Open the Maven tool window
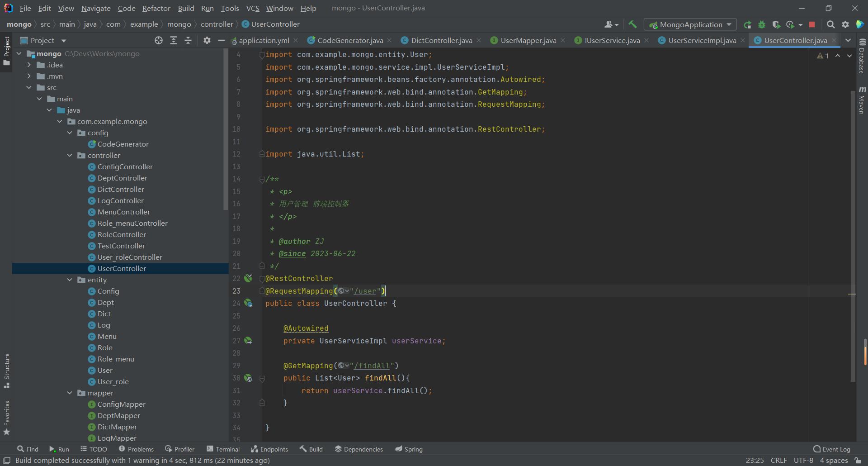 click(x=862, y=100)
